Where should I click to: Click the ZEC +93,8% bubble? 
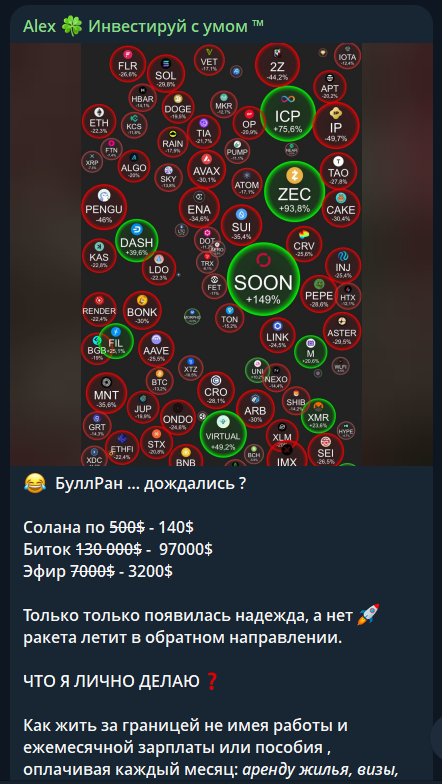[294, 190]
